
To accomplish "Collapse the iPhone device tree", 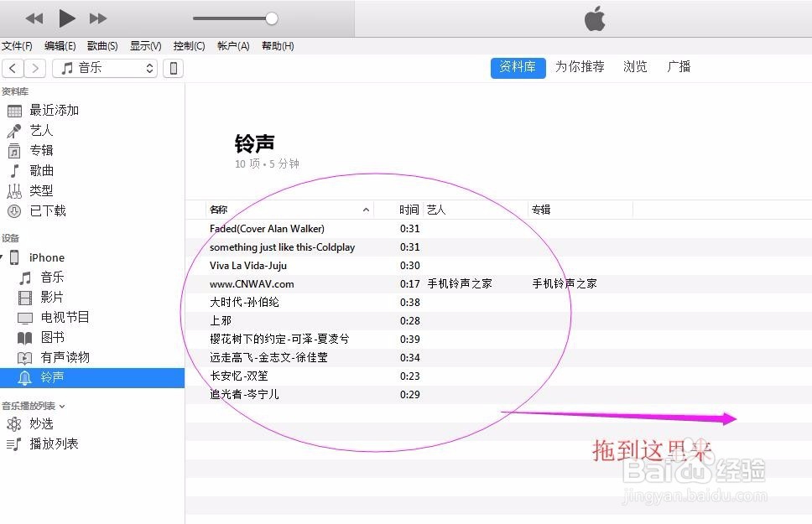I will tap(2, 257).
